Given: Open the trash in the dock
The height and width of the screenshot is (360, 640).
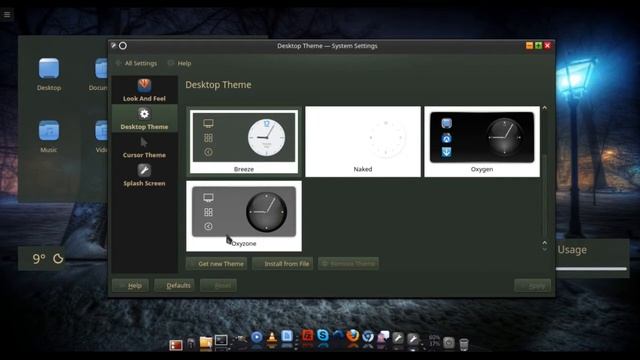Looking at the screenshot, I should coord(464,344).
